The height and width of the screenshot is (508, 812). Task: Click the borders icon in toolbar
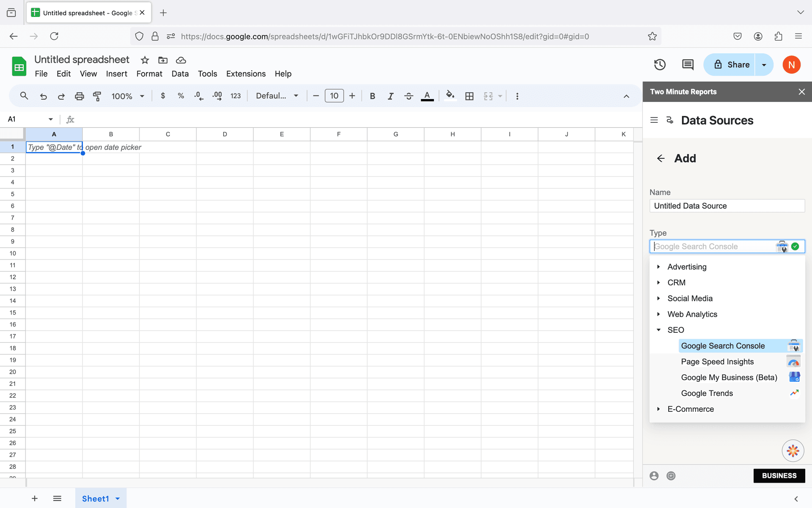point(469,96)
